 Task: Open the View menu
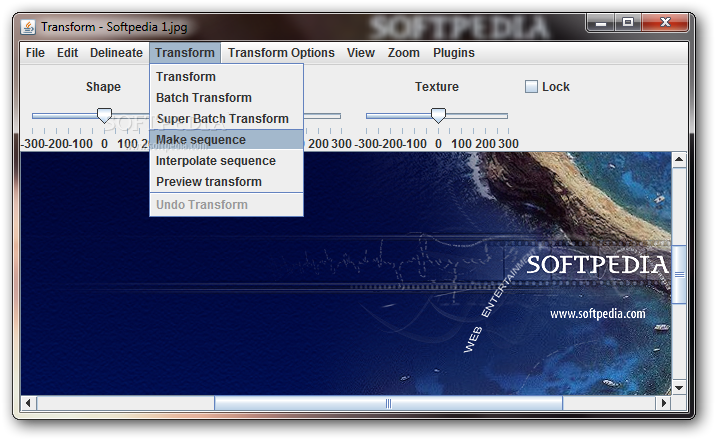pos(361,53)
